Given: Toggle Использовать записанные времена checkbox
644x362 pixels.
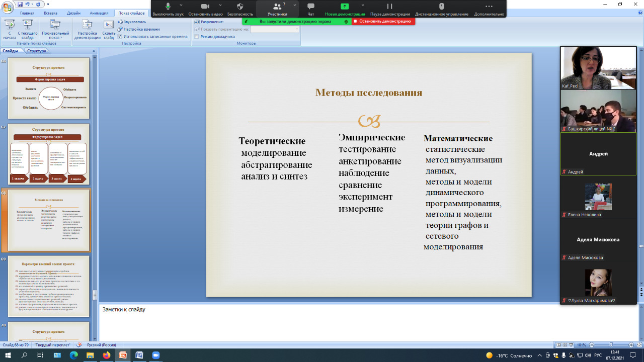Looking at the screenshot, I should (x=120, y=37).
